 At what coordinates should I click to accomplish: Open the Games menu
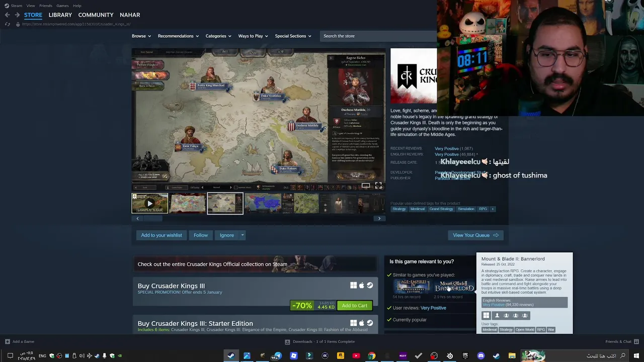(x=62, y=6)
